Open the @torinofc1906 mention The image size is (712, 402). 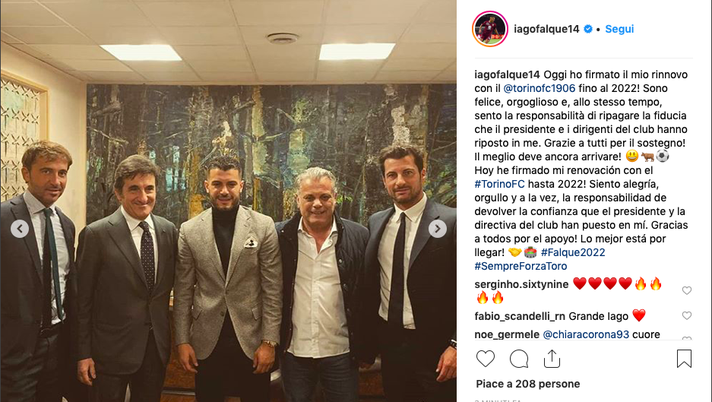point(539,88)
